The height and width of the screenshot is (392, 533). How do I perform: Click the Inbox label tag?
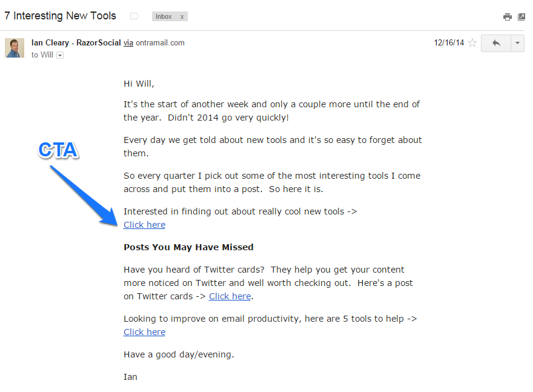click(x=164, y=17)
